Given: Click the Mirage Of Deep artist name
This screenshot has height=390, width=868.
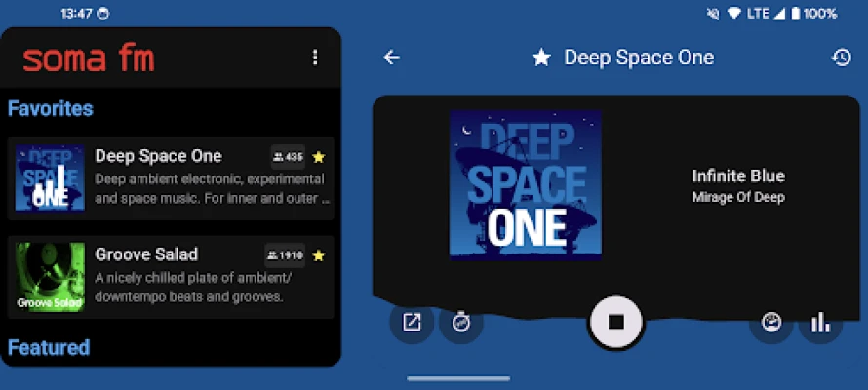Looking at the screenshot, I should (738, 197).
